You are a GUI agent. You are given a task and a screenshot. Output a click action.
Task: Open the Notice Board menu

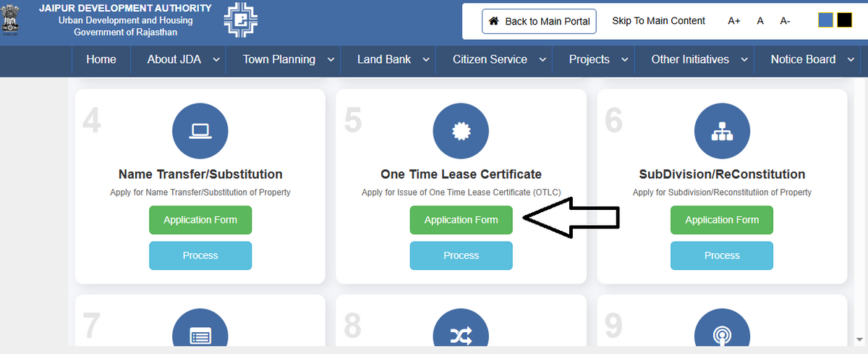click(809, 59)
